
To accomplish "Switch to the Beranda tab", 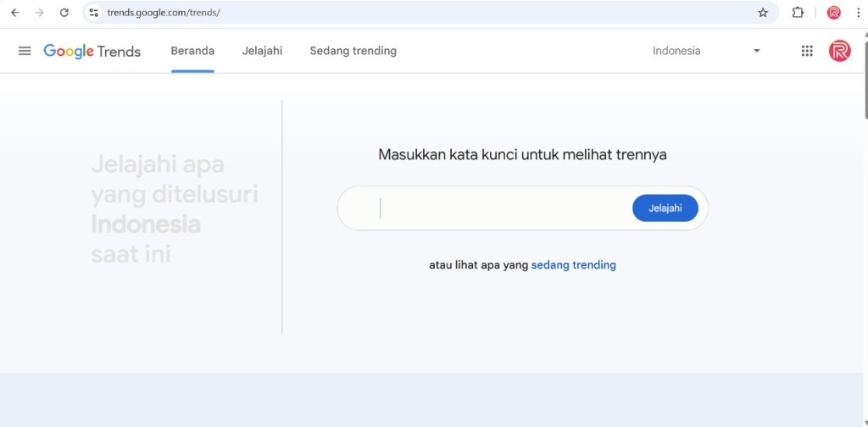I will (192, 51).
